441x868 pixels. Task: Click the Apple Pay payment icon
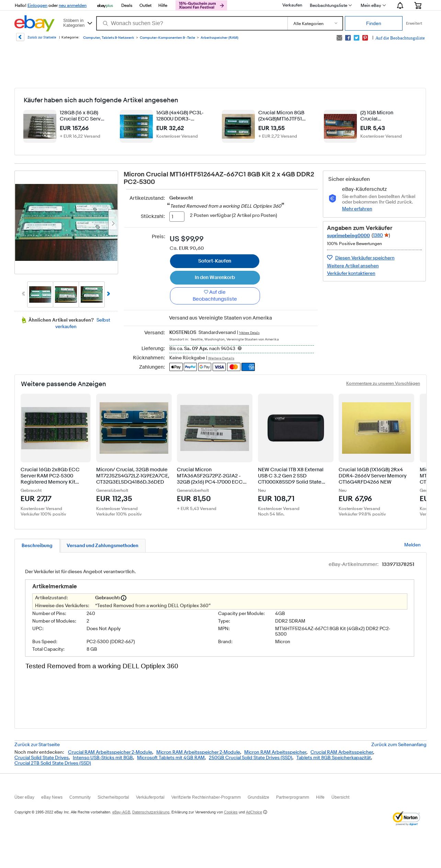pyautogui.click(x=176, y=367)
